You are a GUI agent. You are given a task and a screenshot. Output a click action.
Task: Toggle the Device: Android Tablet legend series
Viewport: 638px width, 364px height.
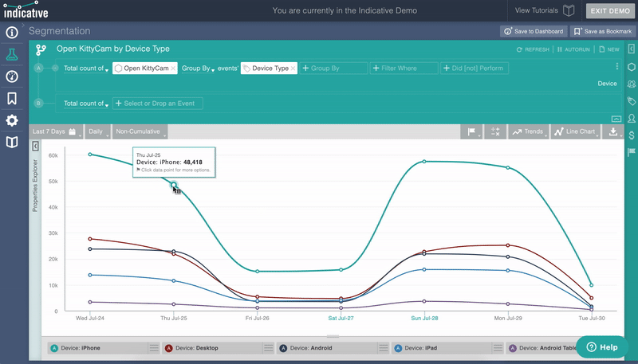click(x=543, y=348)
